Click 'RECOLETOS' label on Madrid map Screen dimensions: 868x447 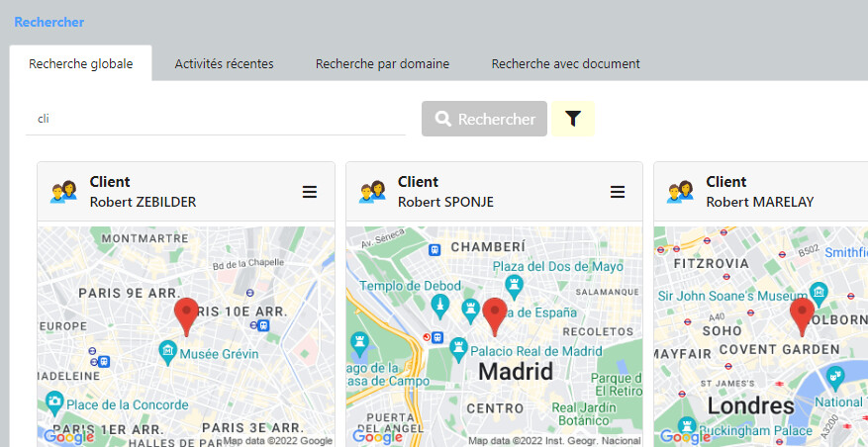point(598,332)
